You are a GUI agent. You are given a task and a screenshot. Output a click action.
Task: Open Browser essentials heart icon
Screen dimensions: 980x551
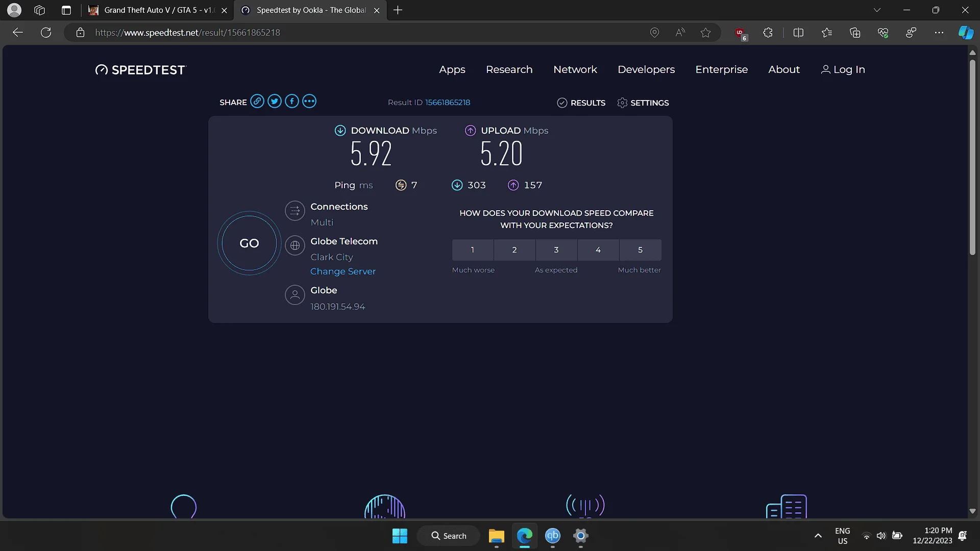pyautogui.click(x=883, y=33)
